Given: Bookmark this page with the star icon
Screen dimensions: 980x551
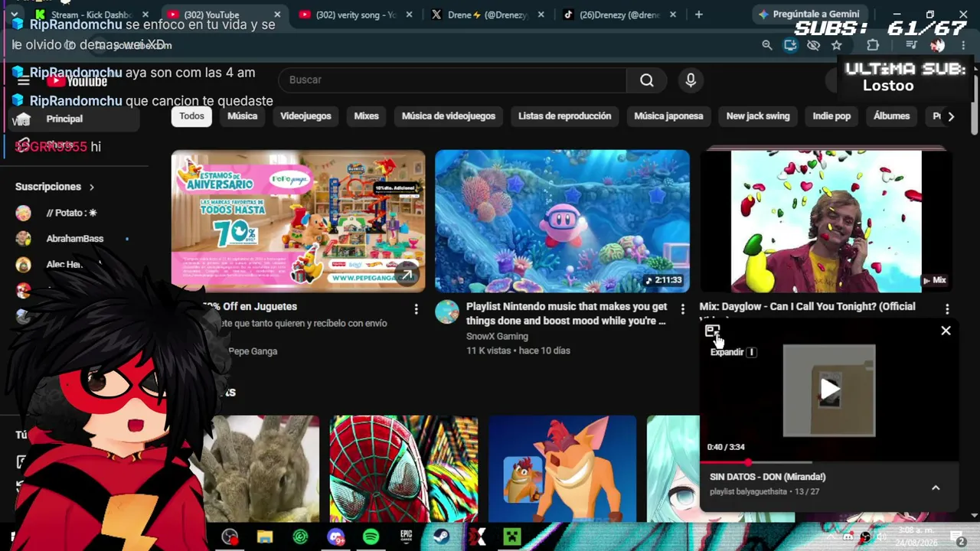Looking at the screenshot, I should (837, 45).
